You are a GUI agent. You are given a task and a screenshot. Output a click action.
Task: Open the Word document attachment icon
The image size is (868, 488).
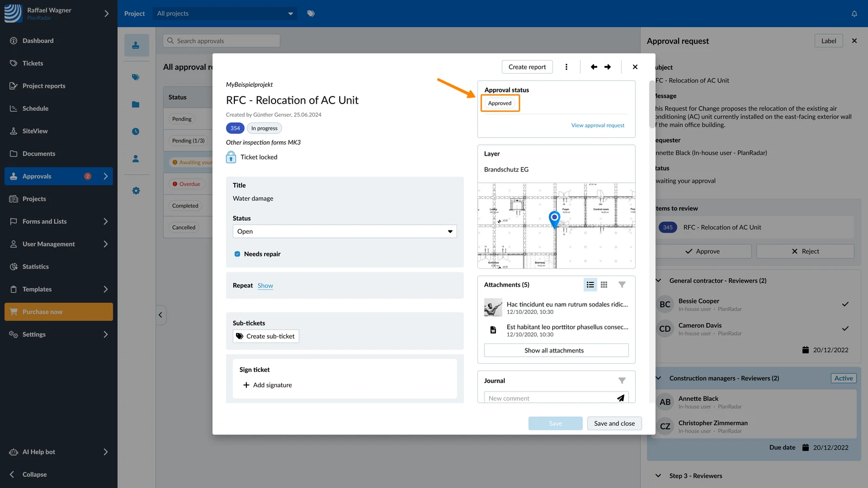point(493,330)
